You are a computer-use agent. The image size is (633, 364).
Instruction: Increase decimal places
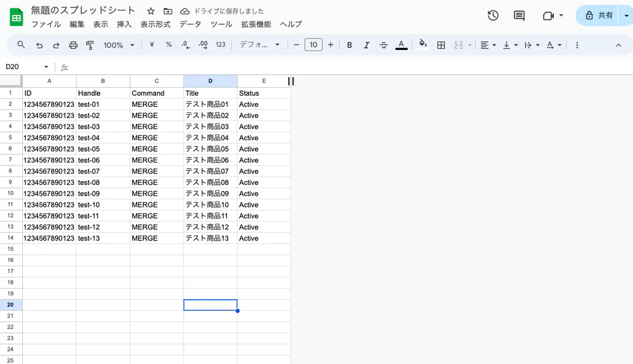[x=203, y=45]
